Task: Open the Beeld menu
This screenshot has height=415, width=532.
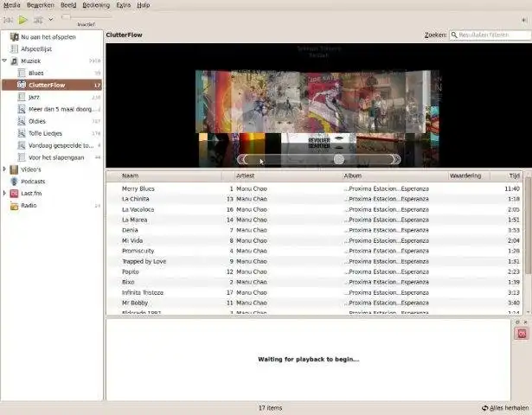Action: (x=68, y=5)
